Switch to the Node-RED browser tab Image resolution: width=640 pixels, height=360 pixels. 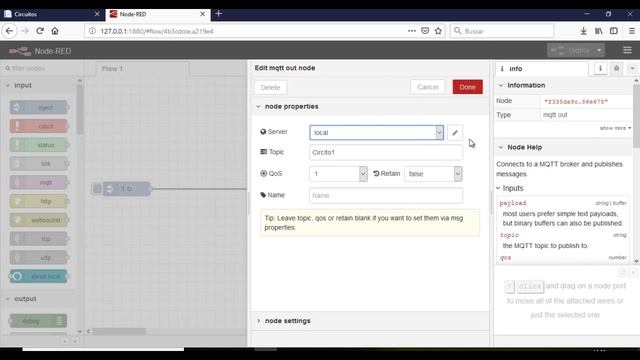click(157, 14)
